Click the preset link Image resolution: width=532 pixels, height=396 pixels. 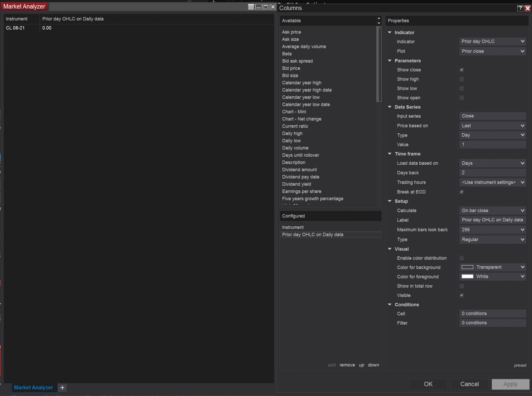pyautogui.click(x=520, y=365)
